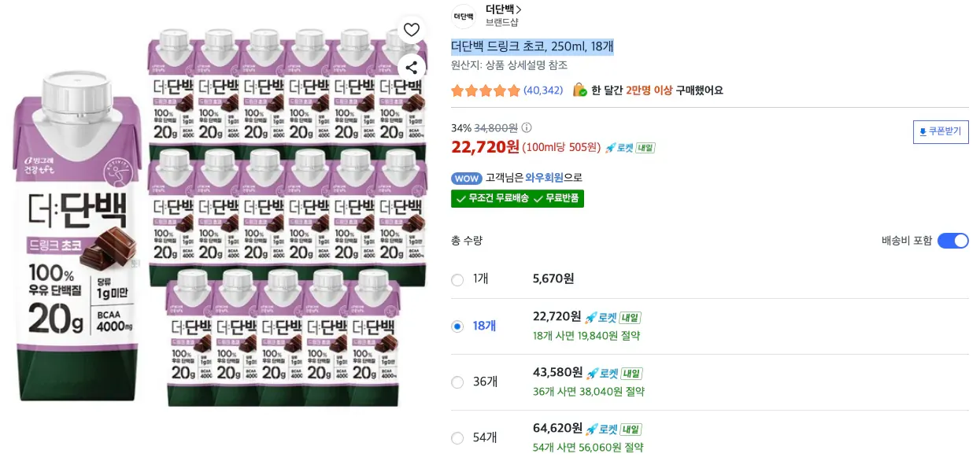Click the heart wishlist icon
The width and height of the screenshot is (980, 472).
[411, 29]
